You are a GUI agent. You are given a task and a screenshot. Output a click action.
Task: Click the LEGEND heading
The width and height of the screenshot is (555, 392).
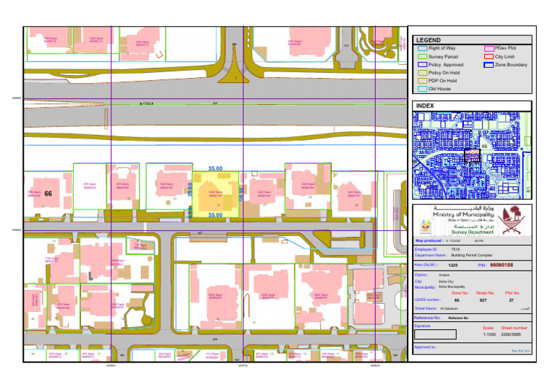(429, 40)
